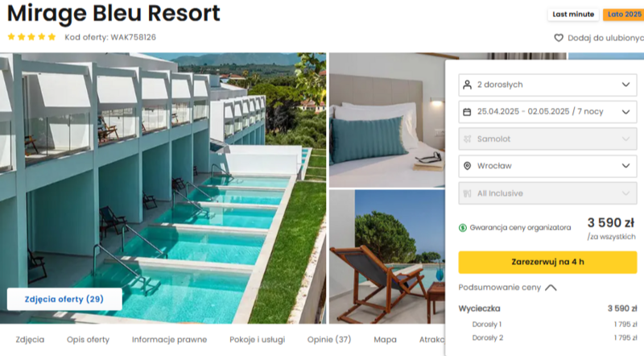This screenshot has height=356, width=644.
Task: Open the bedroom pillow photo thumbnail
Action: (x=387, y=120)
